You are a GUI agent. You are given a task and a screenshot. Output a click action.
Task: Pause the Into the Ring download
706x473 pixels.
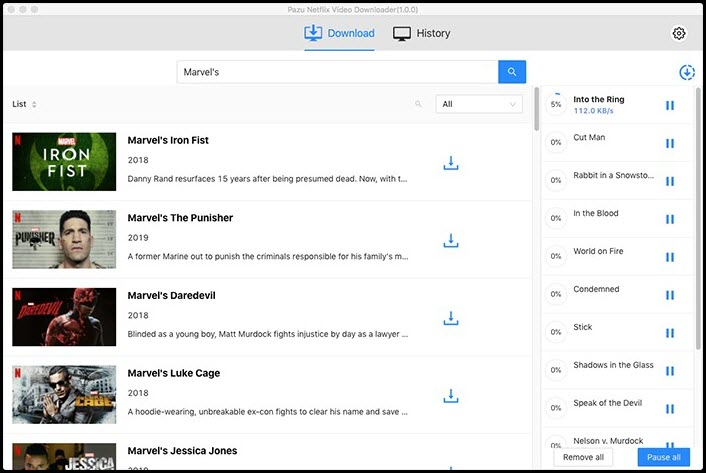(670, 105)
